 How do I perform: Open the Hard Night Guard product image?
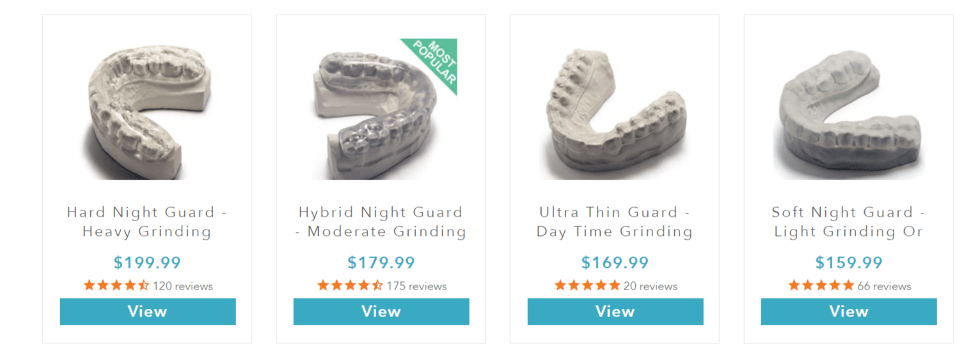click(x=148, y=109)
